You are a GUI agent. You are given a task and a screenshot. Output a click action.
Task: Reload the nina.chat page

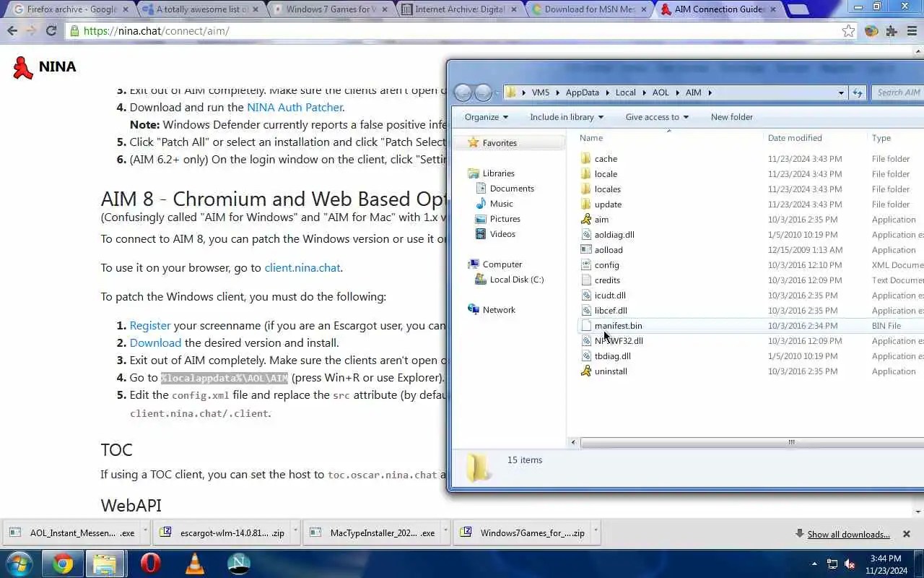point(51,31)
